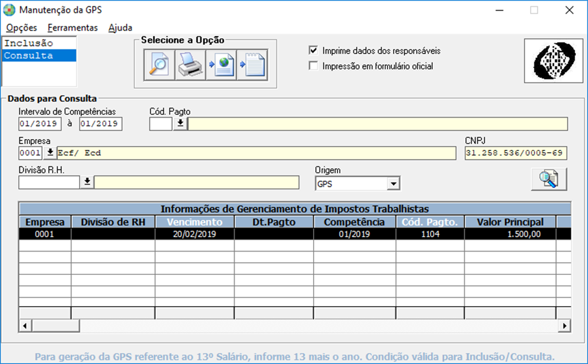The image size is (588, 364).
Task: Open the Ferramentas menu
Action: (72, 28)
